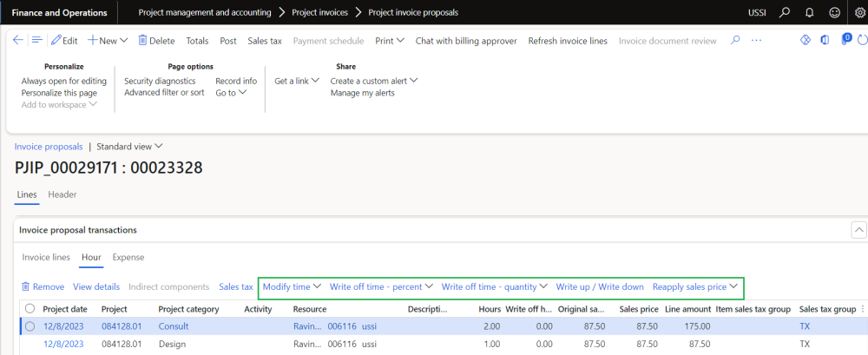Open the settings gear icon
This screenshot has width=868, height=355.
coord(859,13)
